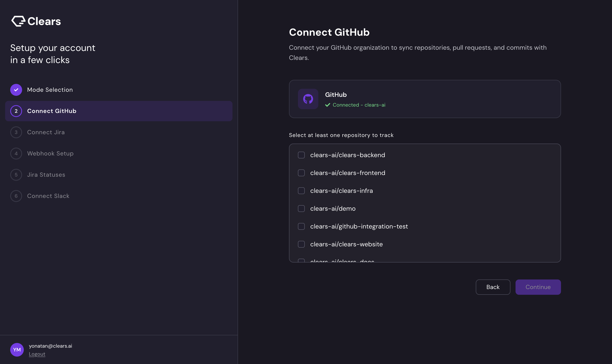
Task: Click the GitHub octocat icon
Action: click(308, 99)
